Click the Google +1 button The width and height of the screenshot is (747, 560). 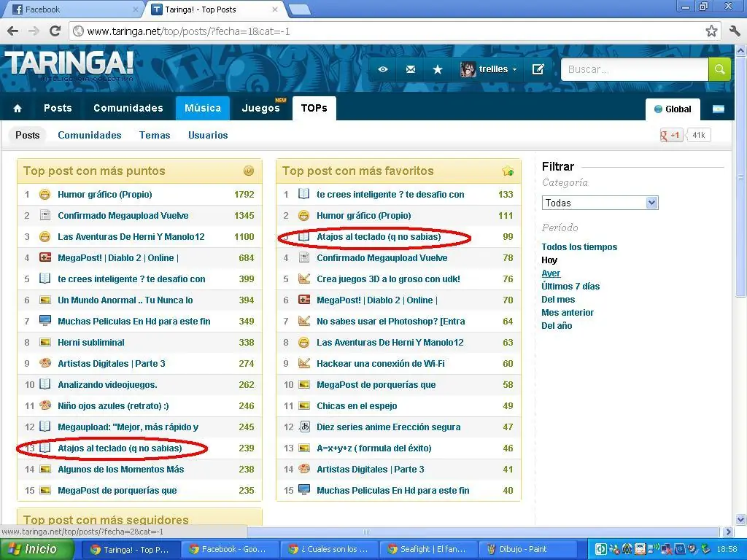tap(671, 135)
